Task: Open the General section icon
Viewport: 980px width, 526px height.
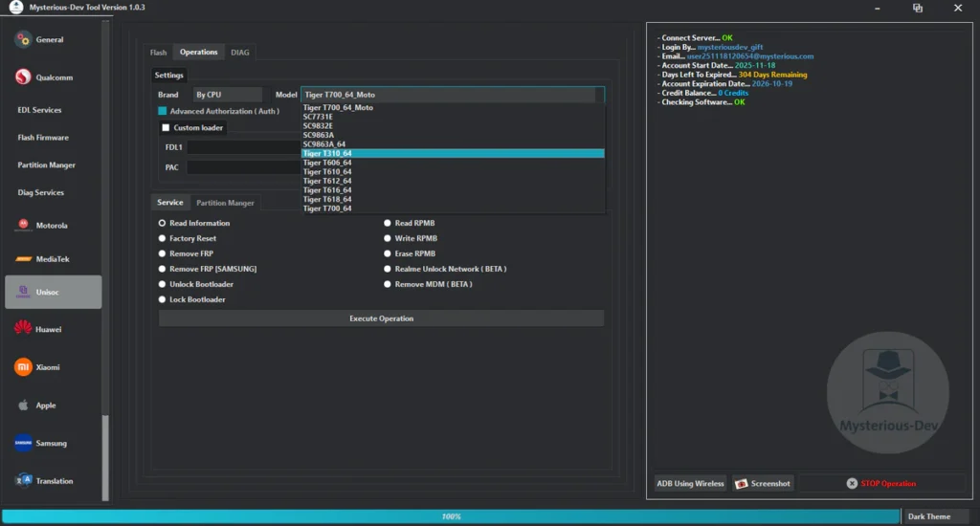Action: point(23,40)
